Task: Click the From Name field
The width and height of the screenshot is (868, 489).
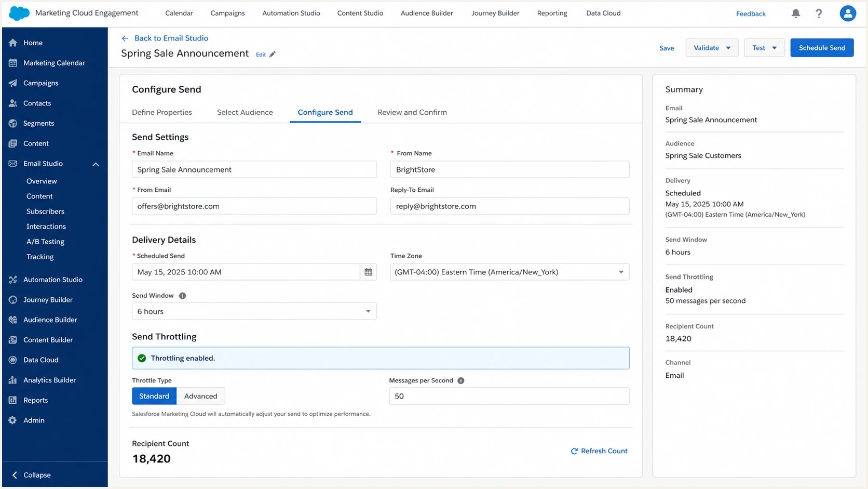Action: click(x=509, y=169)
